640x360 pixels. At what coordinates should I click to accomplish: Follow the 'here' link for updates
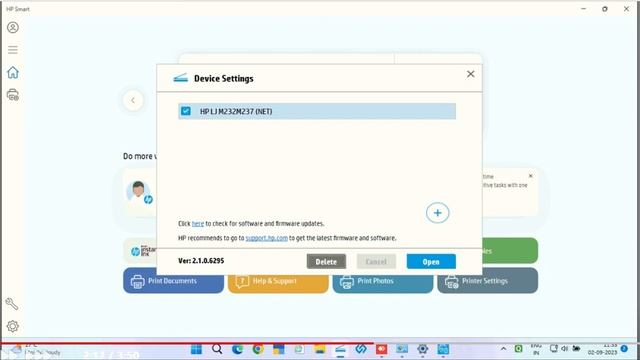tap(198, 224)
